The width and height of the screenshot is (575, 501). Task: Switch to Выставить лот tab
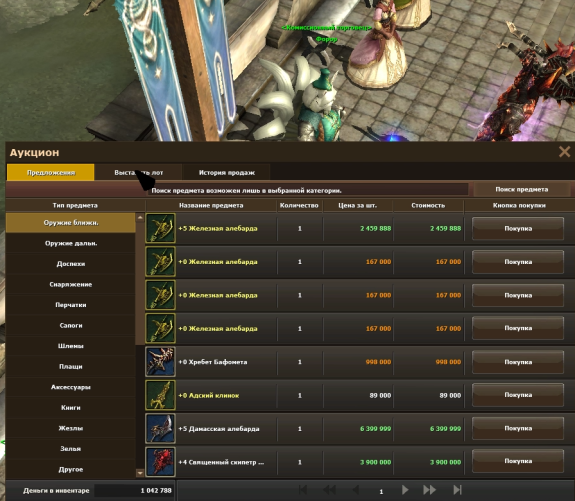(138, 172)
